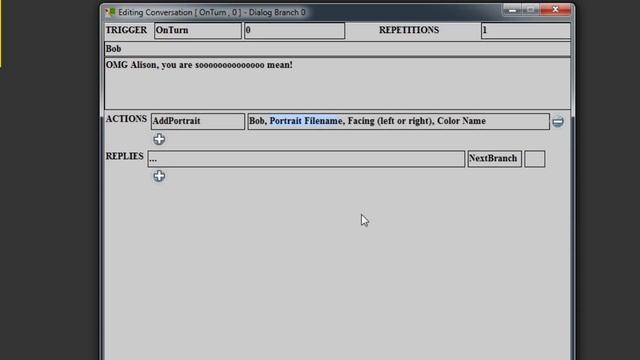This screenshot has width=640, height=360.
Task: Close the Editing Conversation window
Action: [555, 9]
